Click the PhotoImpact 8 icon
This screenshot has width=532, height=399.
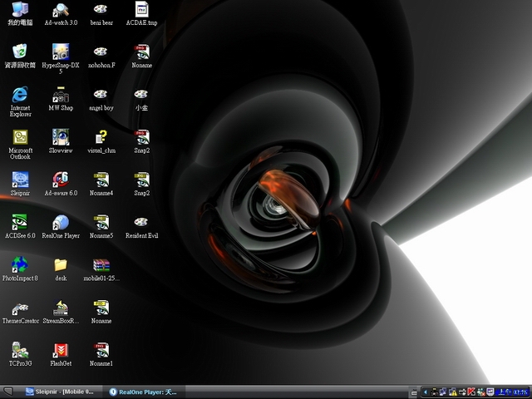pos(20,264)
